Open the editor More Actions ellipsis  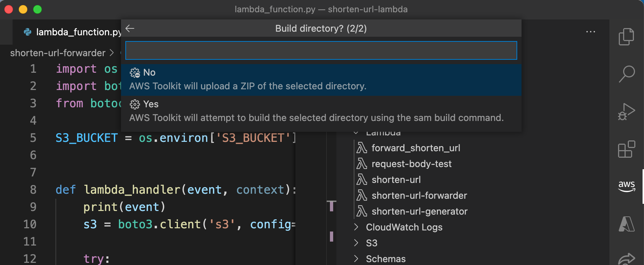pos(591,32)
